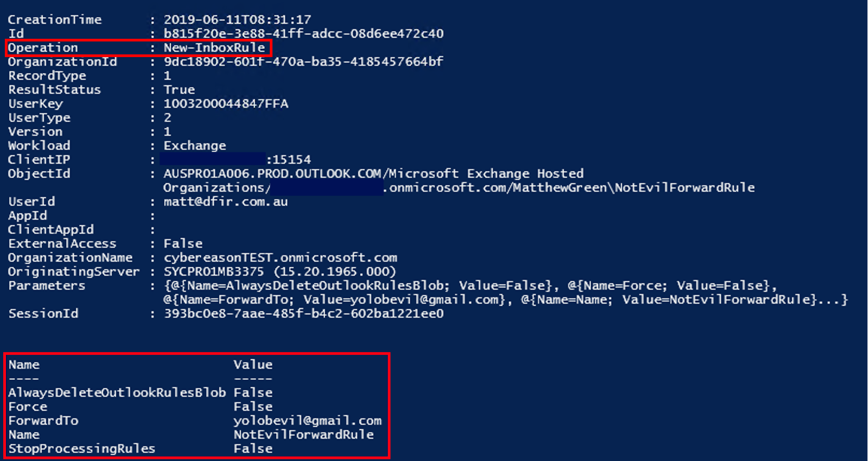Click the ObjectId AUSPR01A006.PROD.OUTLOOK.COM text
Image resolution: width=868 pixels, height=461 pixels.
pos(272,173)
